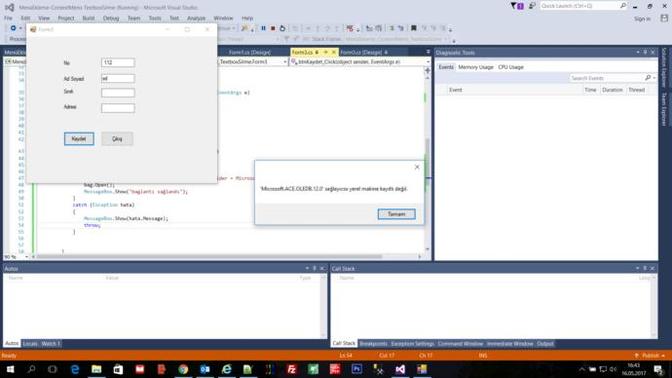The image size is (672, 378).
Task: Open Internet Explorer from the taskbar
Action: click(226, 369)
